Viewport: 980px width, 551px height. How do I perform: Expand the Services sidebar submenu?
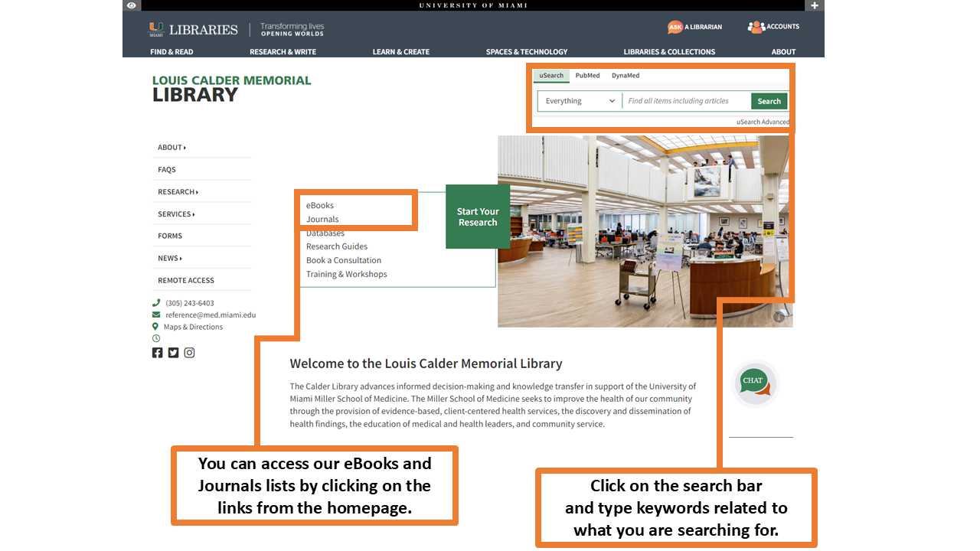coord(176,214)
